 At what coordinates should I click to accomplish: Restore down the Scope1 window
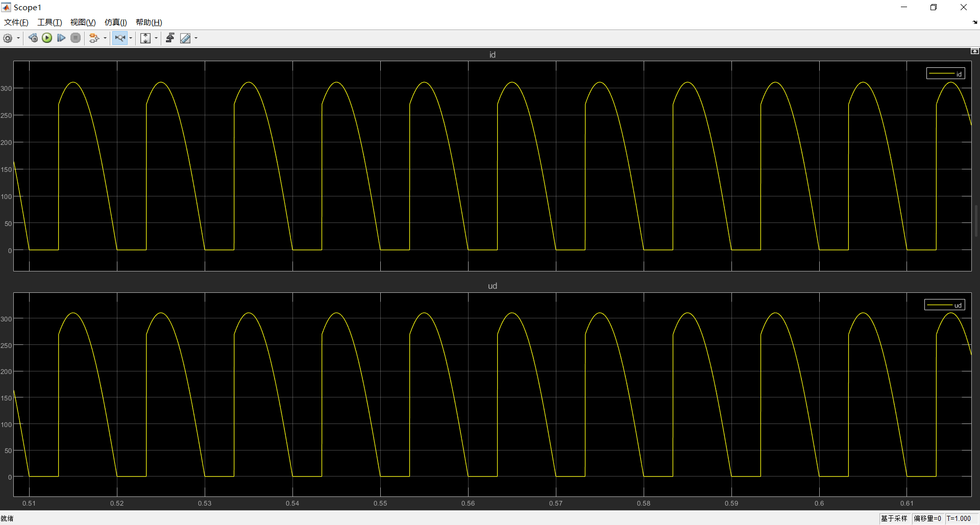[934, 7]
